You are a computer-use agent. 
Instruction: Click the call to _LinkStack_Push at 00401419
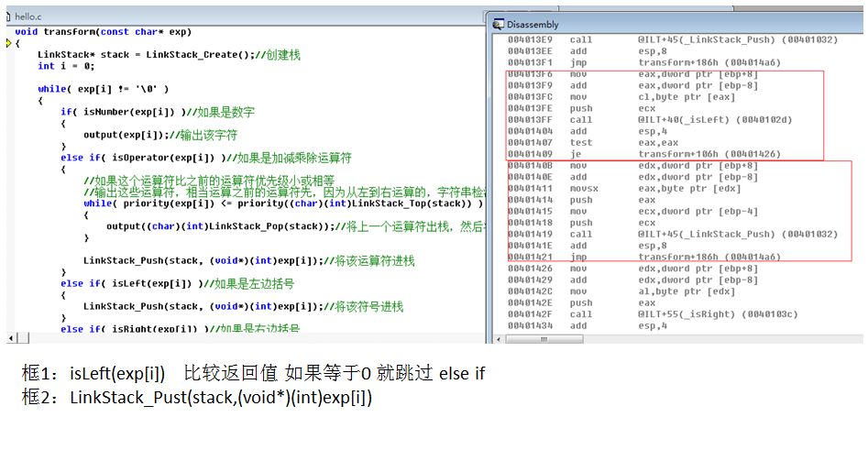click(x=673, y=234)
